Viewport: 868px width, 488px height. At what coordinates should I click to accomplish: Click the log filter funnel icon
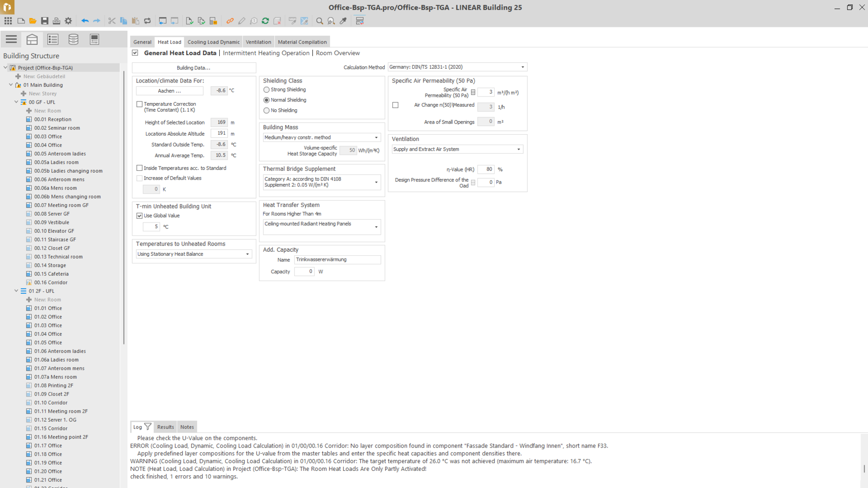click(x=148, y=427)
